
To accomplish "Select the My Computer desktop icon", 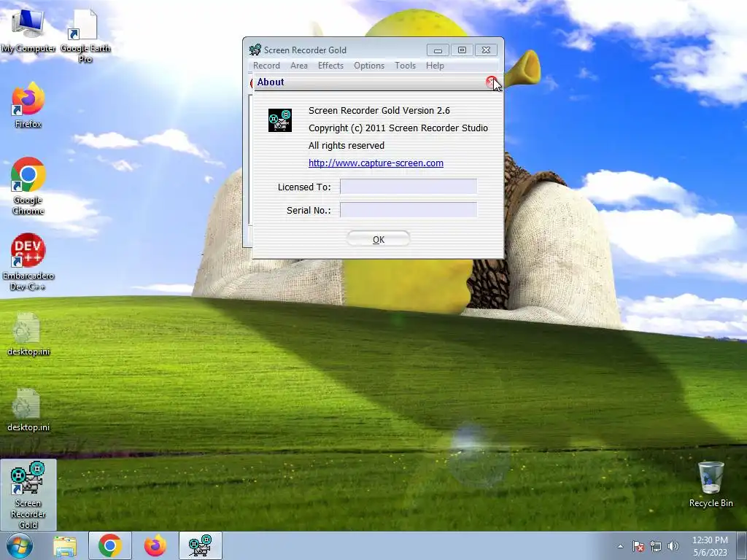I will (28, 32).
